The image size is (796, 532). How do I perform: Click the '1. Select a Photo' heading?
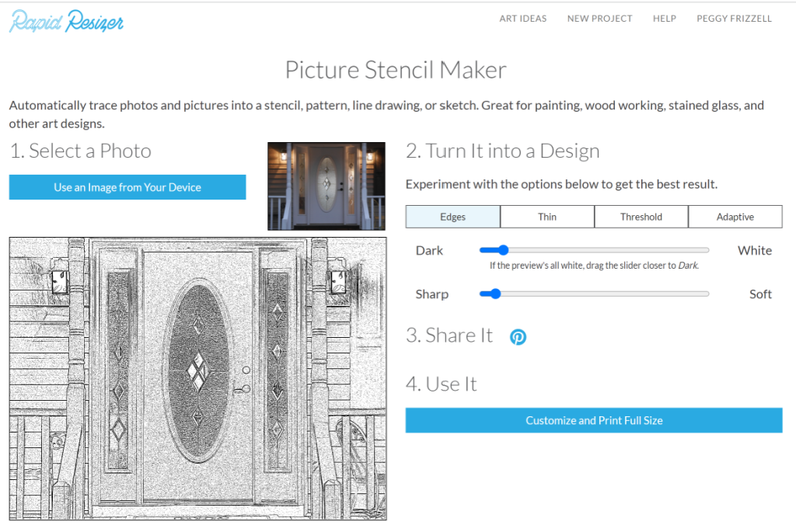[80, 151]
